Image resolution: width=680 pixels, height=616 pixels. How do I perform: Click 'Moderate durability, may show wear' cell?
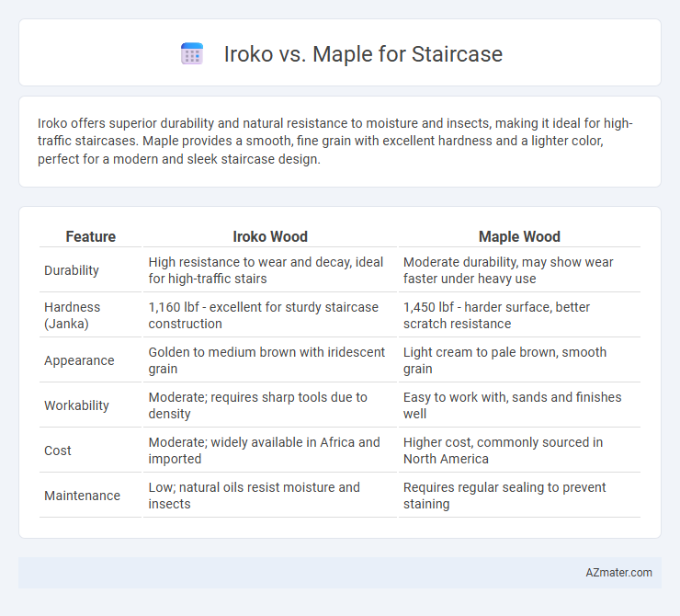(x=519, y=270)
